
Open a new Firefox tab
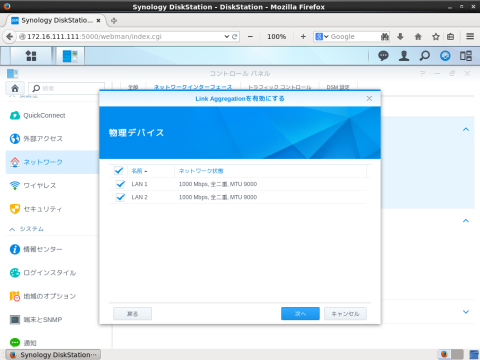pyautogui.click(x=114, y=21)
